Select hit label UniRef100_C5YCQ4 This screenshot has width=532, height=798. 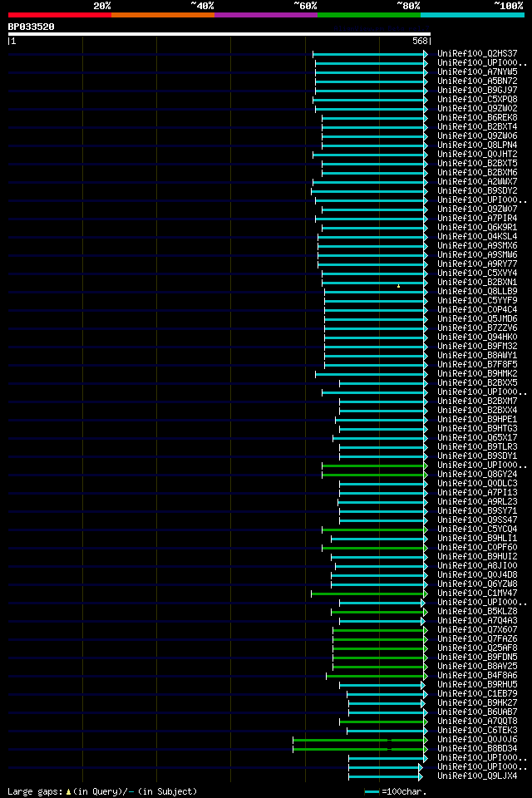tap(477, 530)
